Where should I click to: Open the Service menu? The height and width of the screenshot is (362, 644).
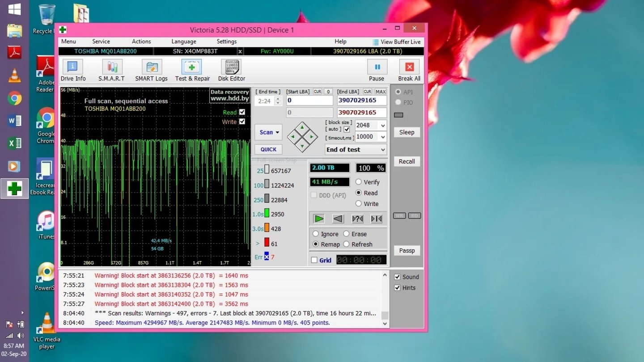[101, 42]
